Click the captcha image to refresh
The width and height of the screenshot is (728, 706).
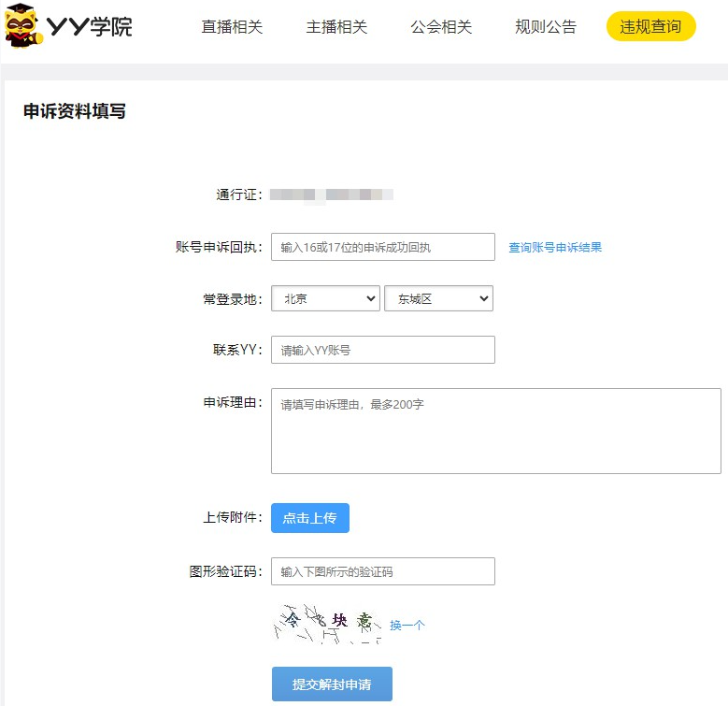pos(327,623)
